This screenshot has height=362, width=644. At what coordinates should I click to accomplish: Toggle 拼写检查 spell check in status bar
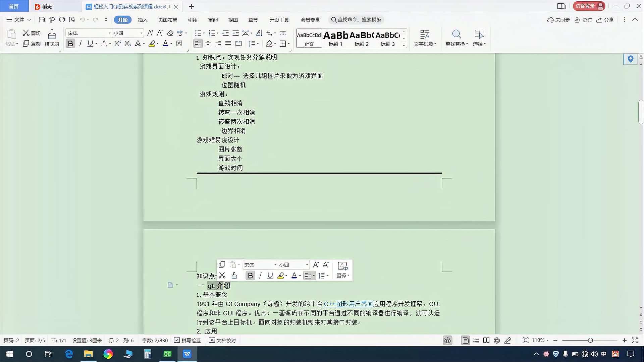point(187,340)
